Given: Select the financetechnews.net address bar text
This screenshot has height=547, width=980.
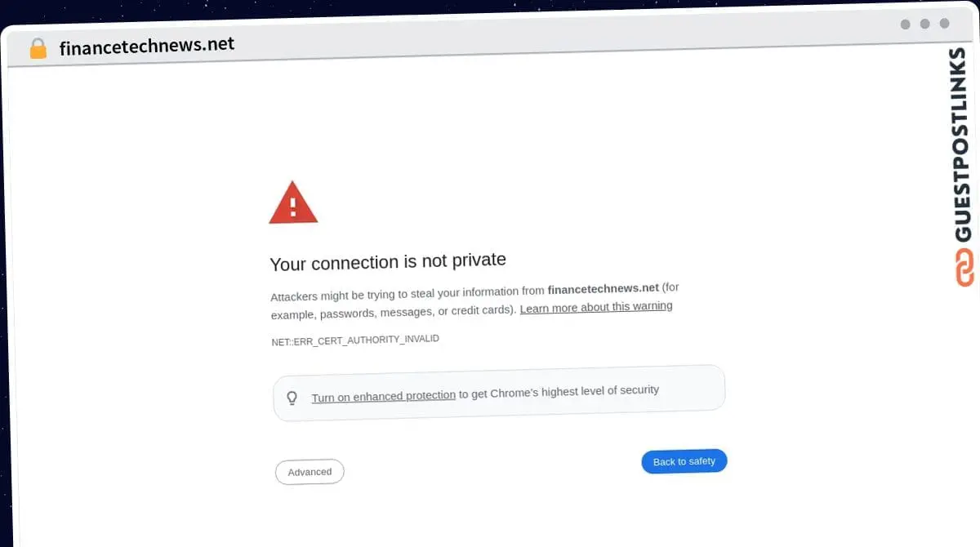Looking at the screenshot, I should pos(147,46).
